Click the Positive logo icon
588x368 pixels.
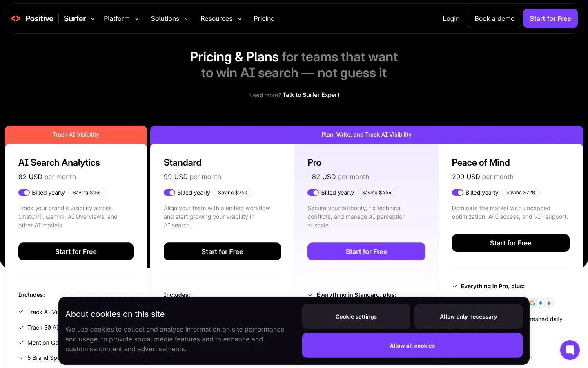[16, 18]
